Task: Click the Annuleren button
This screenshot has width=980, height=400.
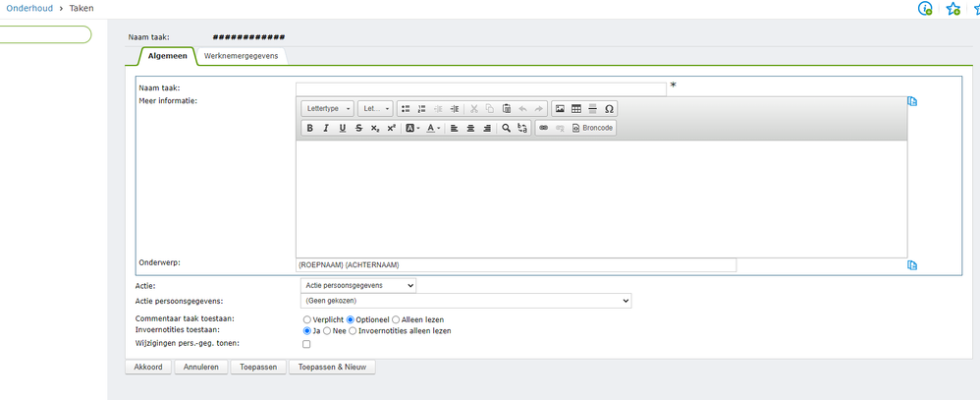Action: (201, 368)
